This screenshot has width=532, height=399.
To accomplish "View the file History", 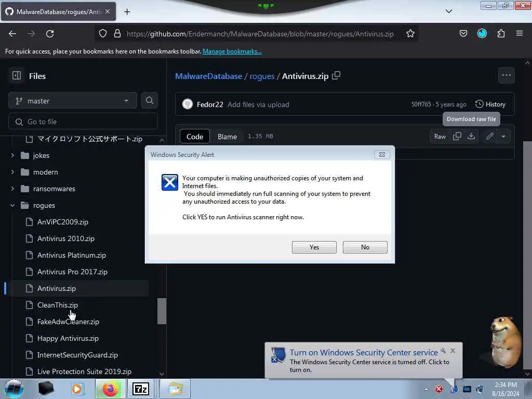I will click(x=490, y=104).
